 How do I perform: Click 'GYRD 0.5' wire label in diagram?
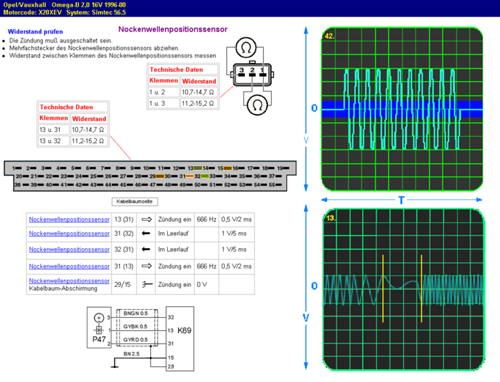(135, 339)
